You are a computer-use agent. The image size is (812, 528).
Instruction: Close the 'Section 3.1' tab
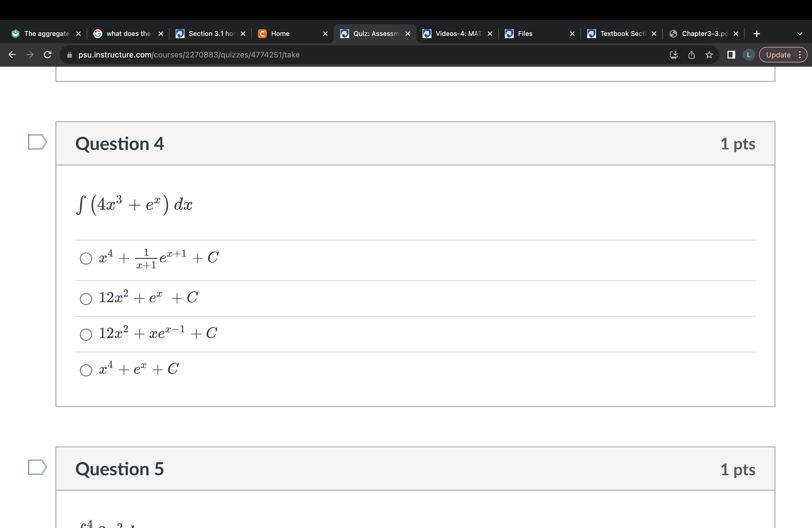tap(243, 33)
